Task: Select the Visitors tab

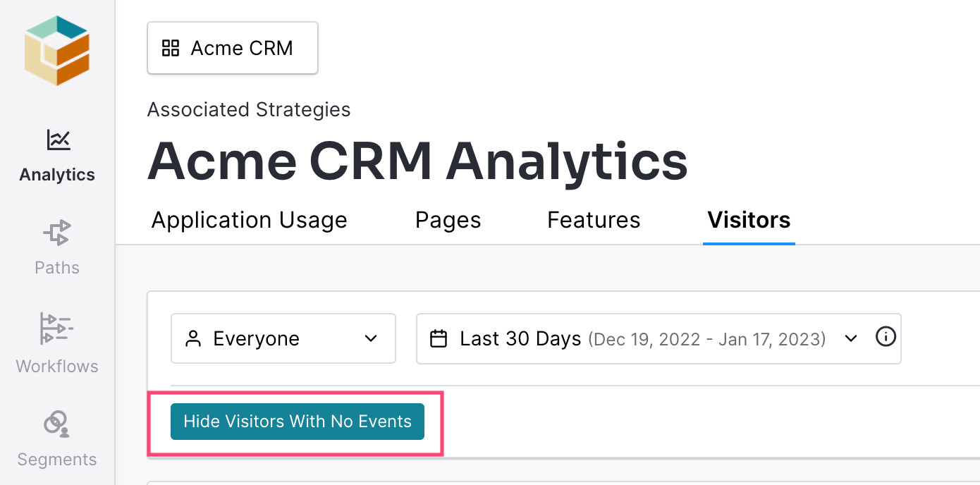Action: coord(749,220)
